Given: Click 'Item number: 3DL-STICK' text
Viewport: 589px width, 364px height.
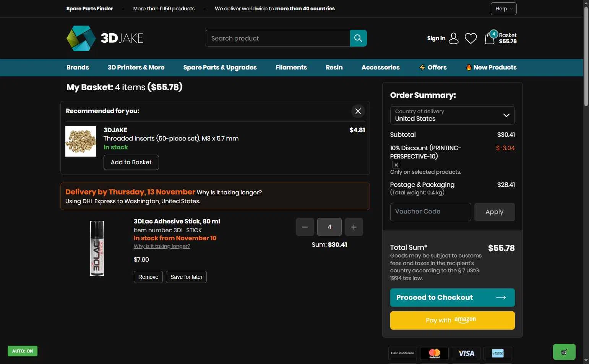Looking at the screenshot, I should pos(168,230).
